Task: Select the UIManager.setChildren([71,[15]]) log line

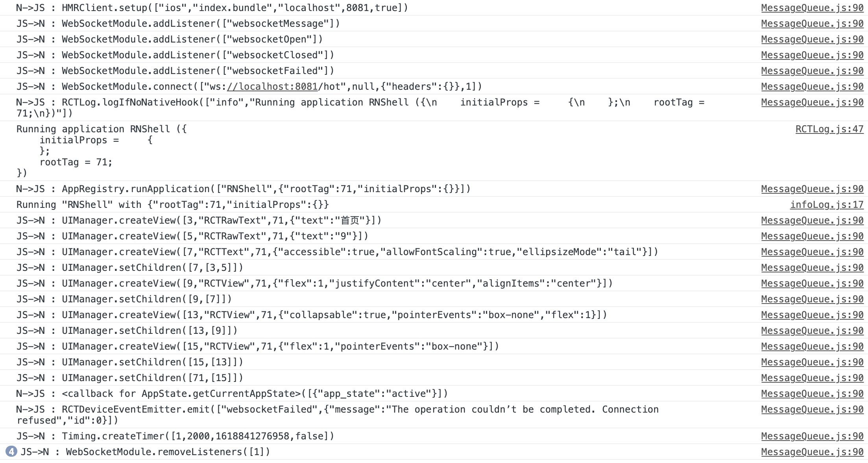Action: [434, 378]
